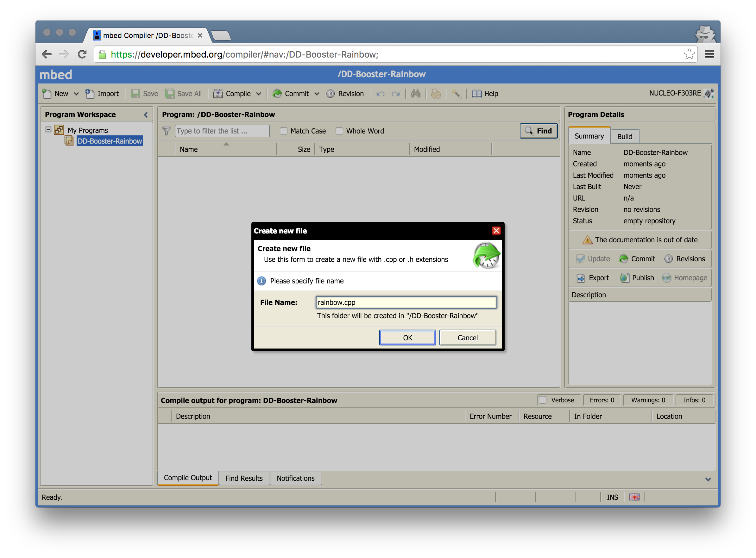Image resolution: width=756 pixels, height=558 pixels.
Task: Toggle the Verbose checkbox
Action: pyautogui.click(x=543, y=400)
